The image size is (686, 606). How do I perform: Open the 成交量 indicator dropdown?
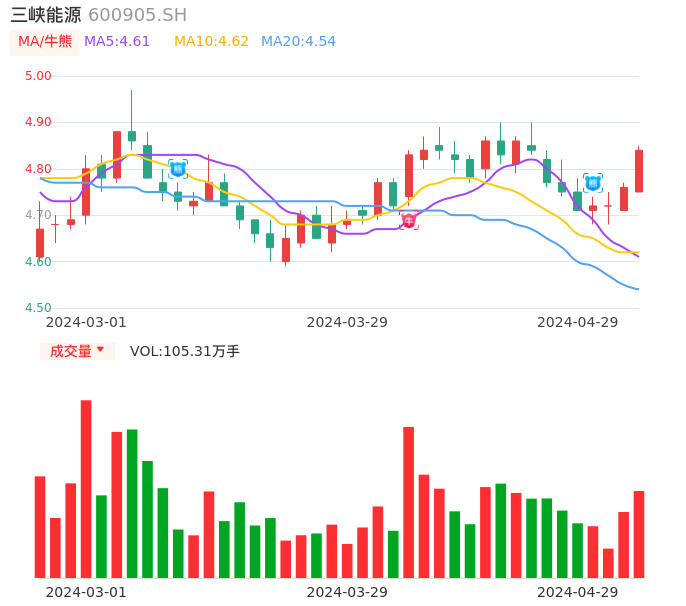[x=77, y=351]
